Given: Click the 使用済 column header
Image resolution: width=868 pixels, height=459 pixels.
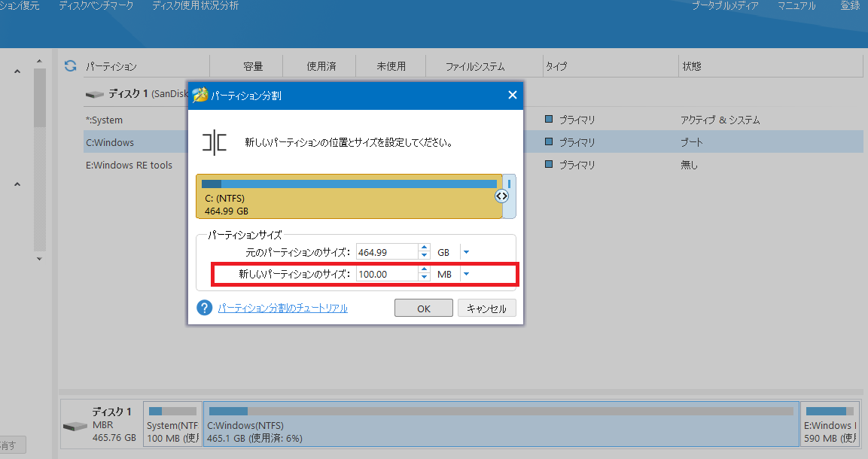Looking at the screenshot, I should pyautogui.click(x=321, y=66).
